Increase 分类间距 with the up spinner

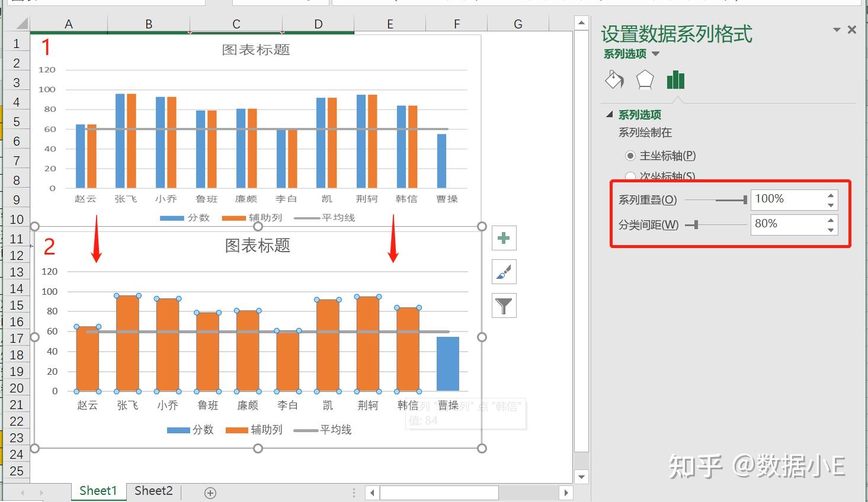(x=831, y=220)
